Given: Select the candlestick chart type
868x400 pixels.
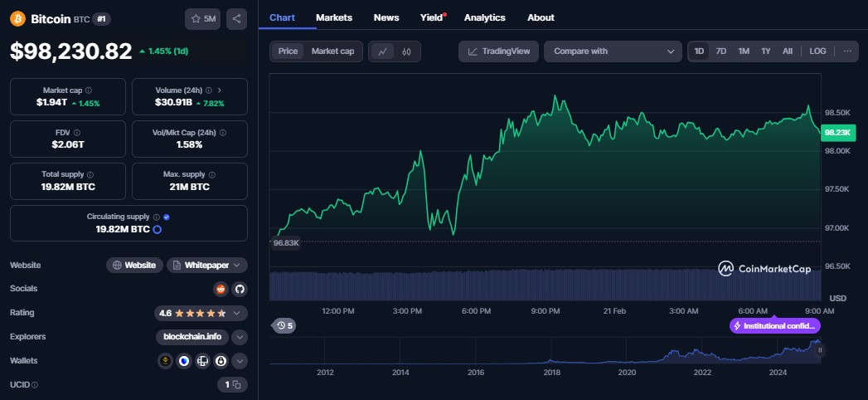Looking at the screenshot, I should click(407, 51).
